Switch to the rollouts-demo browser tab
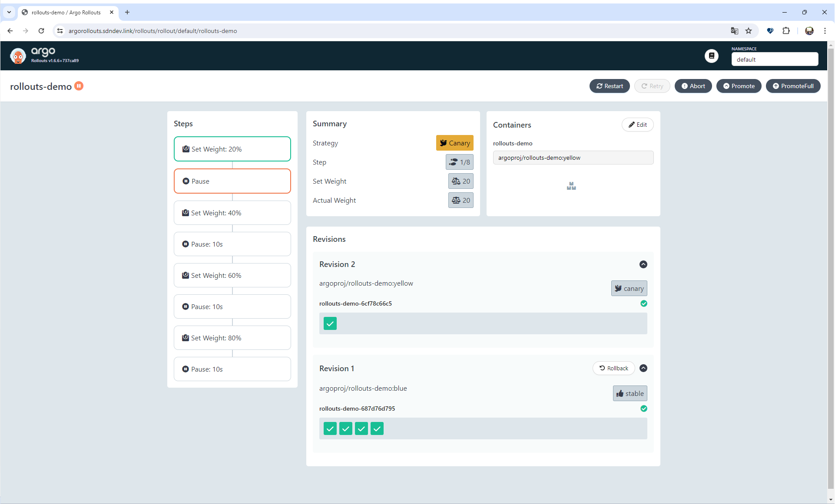This screenshot has width=835, height=504. coord(66,12)
